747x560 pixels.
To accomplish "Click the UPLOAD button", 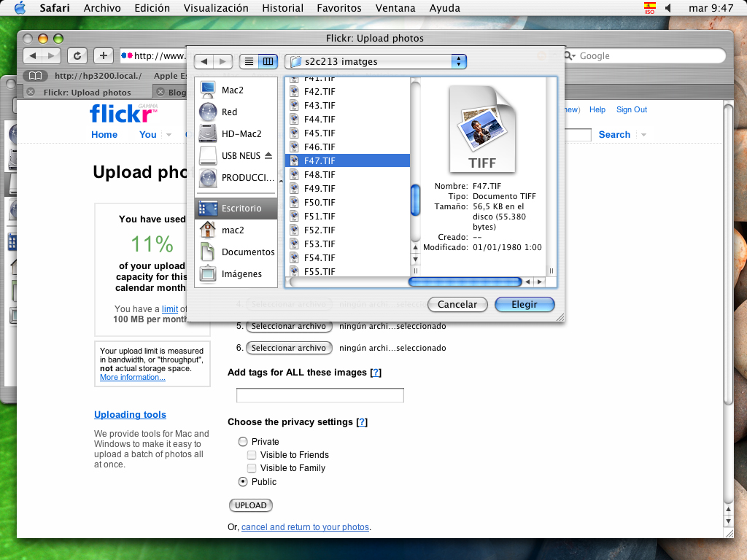I will tap(251, 505).
